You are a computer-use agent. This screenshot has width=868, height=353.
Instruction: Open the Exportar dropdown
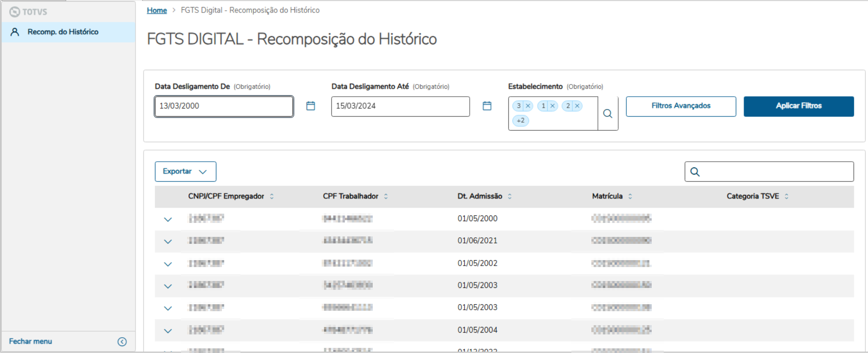click(185, 171)
